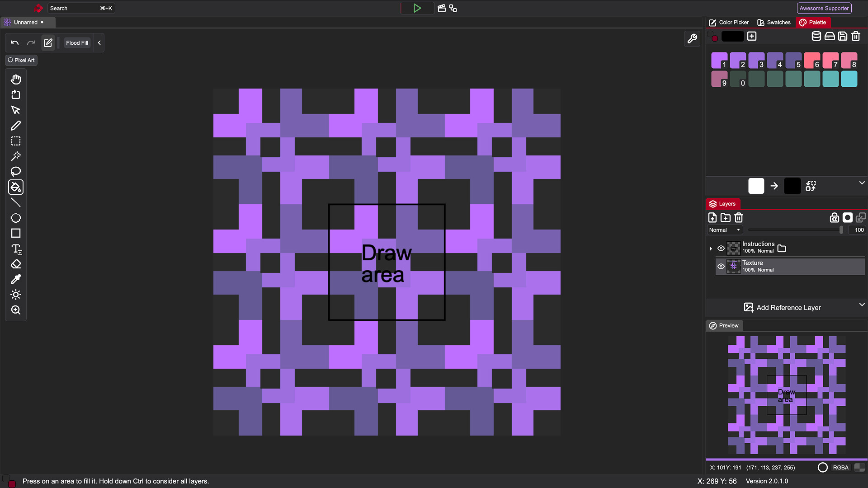The width and height of the screenshot is (868, 488).
Task: Click the Awesome Supporter button
Action: tap(824, 8)
